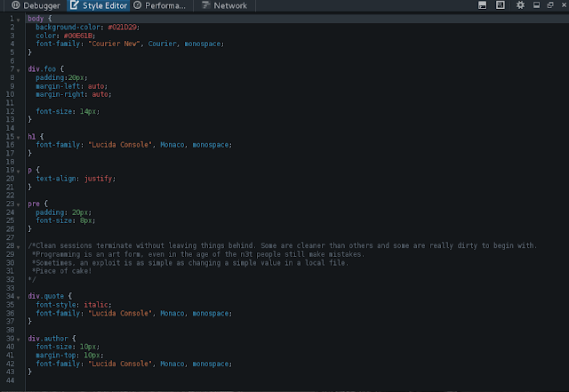Click the #021D29 background color value
The image size is (569, 392).
tap(123, 28)
